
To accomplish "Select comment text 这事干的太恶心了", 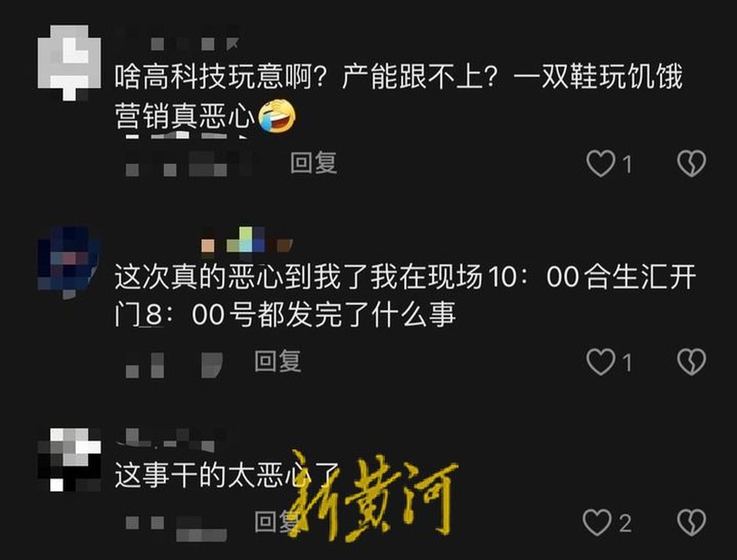I will [x=227, y=475].
